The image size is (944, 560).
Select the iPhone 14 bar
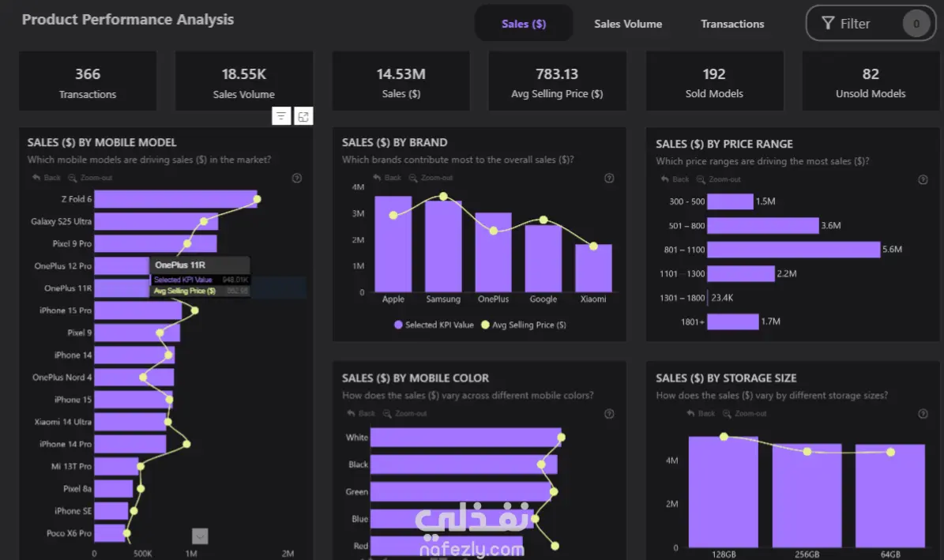135,355
